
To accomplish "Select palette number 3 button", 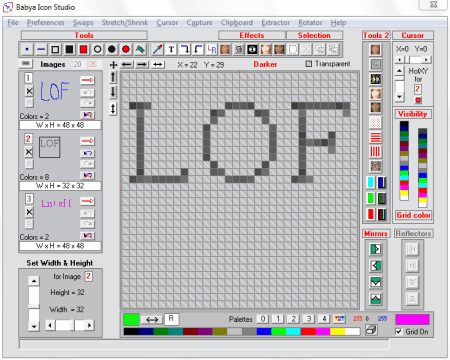I will [309, 319].
